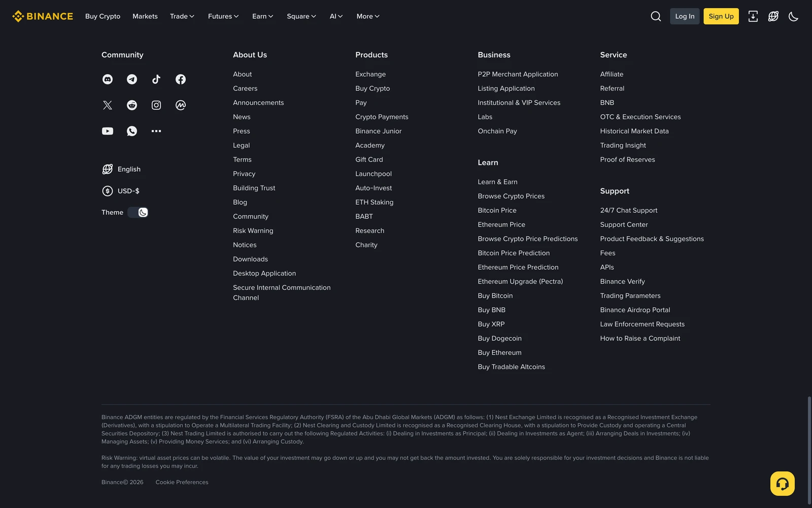Click the globe icon next to English
812x508 pixels.
108,169
